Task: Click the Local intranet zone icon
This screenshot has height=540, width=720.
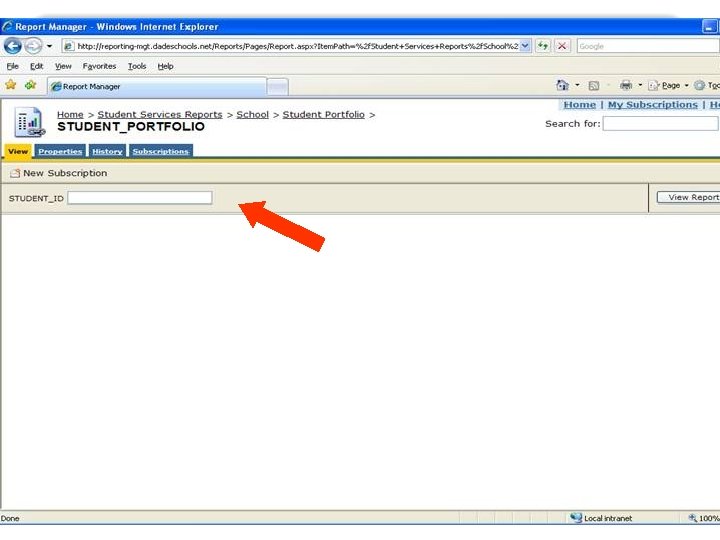Action: point(575,518)
